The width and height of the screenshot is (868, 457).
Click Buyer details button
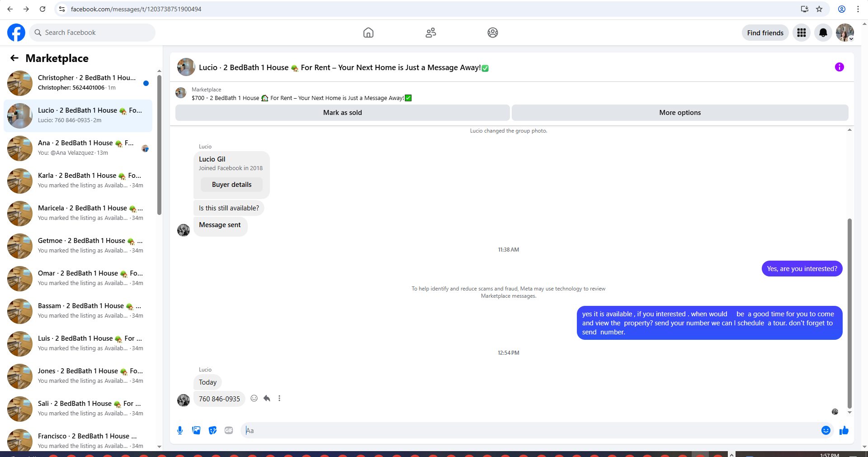click(x=231, y=185)
